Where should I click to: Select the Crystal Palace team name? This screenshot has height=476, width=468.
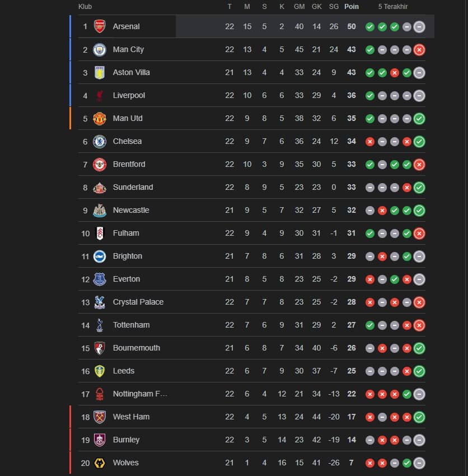(x=138, y=302)
